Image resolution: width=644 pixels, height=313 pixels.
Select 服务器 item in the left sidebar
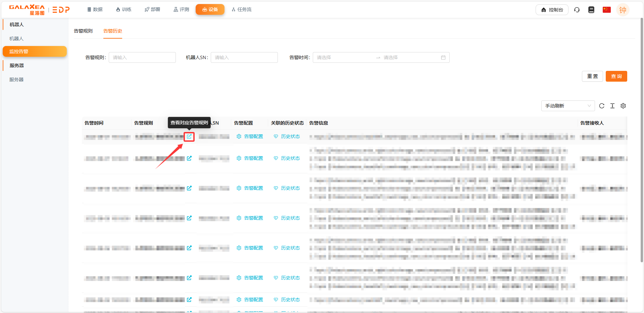pyautogui.click(x=16, y=80)
